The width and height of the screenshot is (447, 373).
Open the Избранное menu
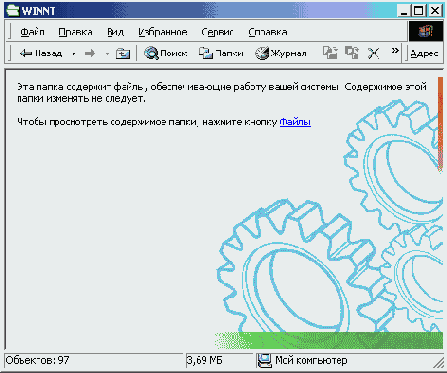(x=163, y=32)
